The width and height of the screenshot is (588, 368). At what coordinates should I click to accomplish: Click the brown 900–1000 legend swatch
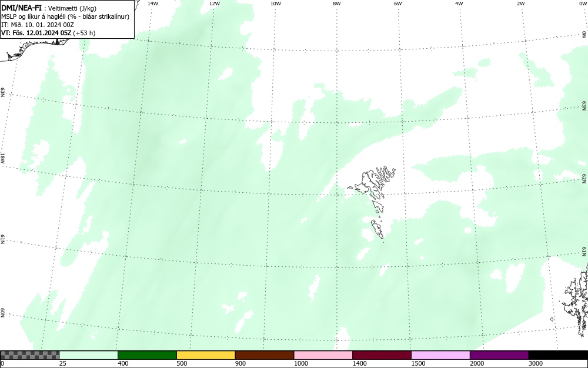click(x=265, y=355)
